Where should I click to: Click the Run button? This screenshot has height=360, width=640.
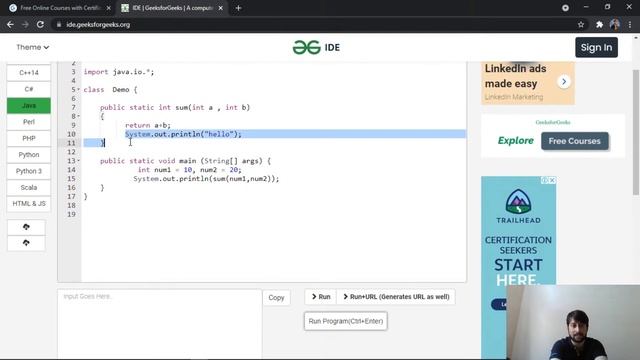coord(321,297)
